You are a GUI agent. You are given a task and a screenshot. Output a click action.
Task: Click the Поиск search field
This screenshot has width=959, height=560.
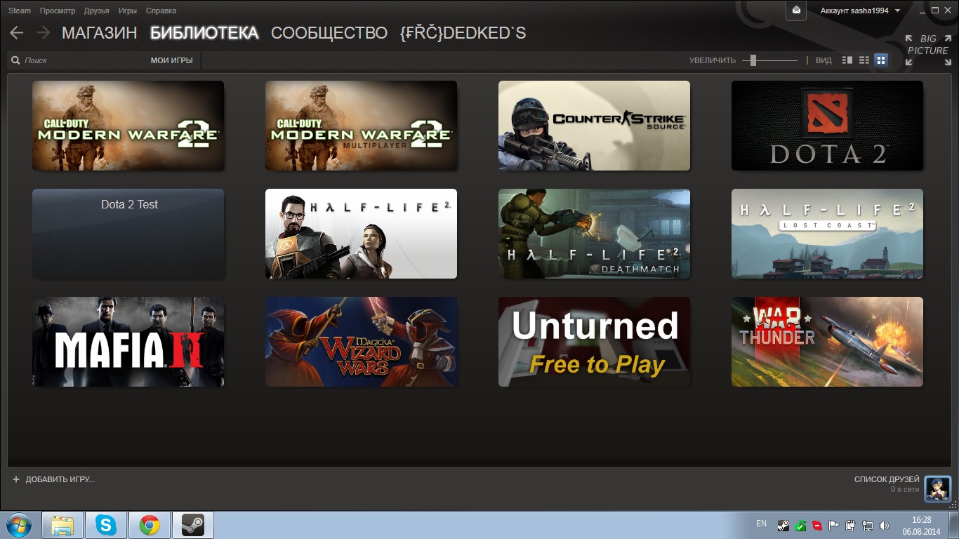[77, 60]
